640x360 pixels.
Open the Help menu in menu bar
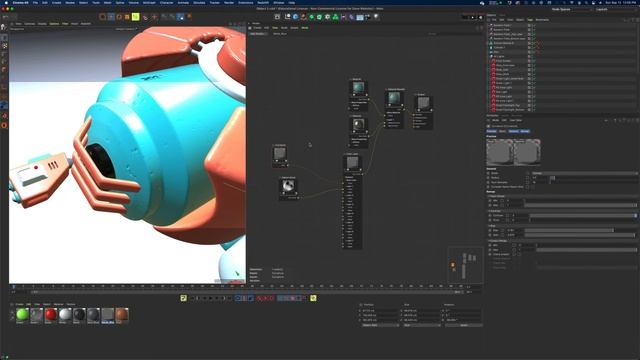291,2
